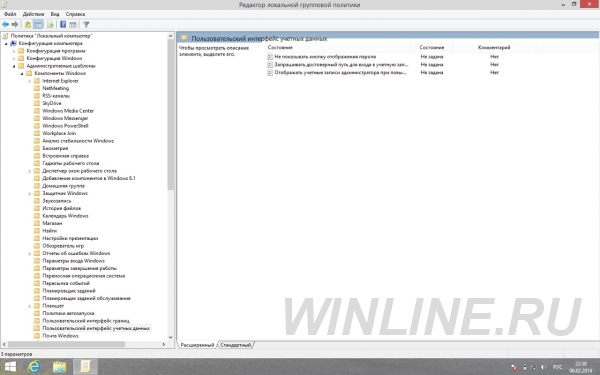
Task: Expand the 'Планшет' tree node
Action: coord(29,306)
